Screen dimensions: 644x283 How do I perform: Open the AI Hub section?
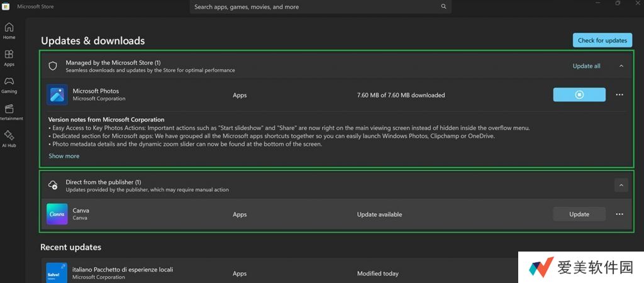pyautogui.click(x=9, y=138)
